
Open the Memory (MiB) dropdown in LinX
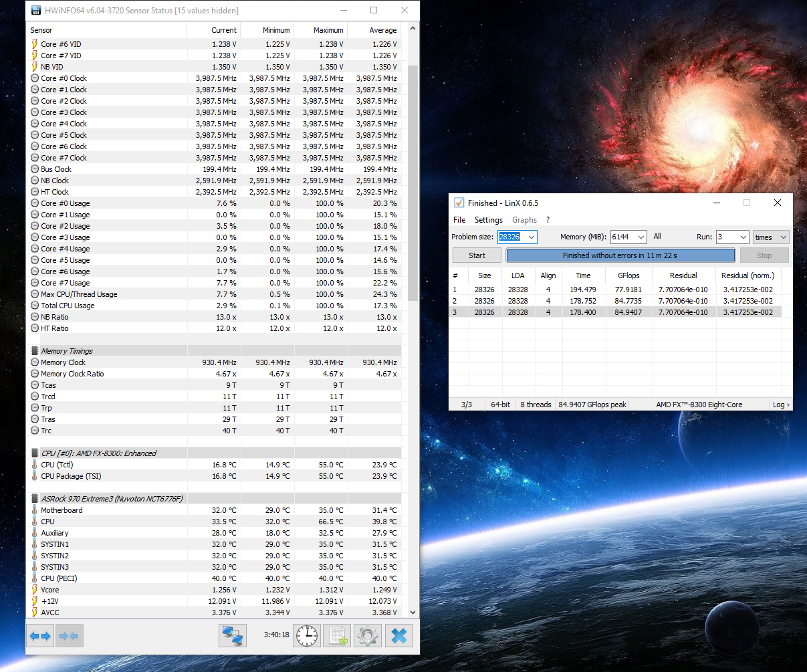[641, 237]
